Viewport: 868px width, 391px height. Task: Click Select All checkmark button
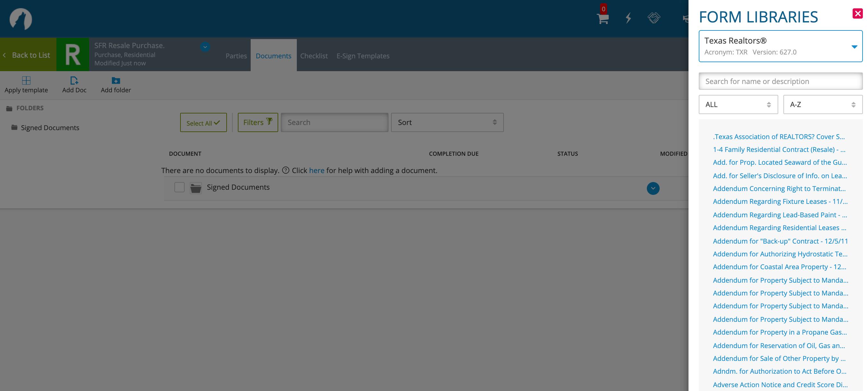pyautogui.click(x=203, y=122)
